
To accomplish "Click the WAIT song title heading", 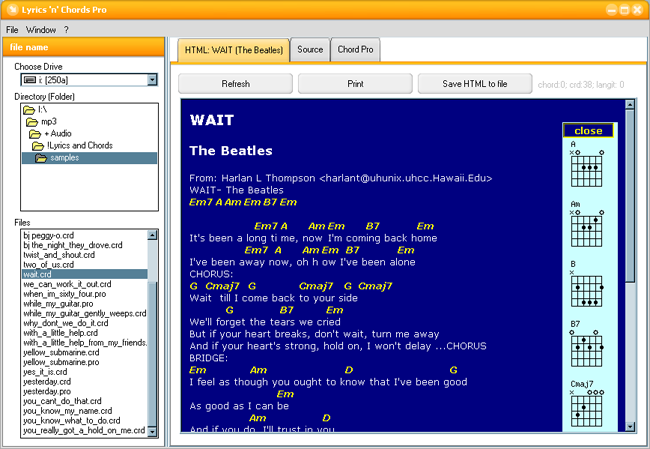I will 212,120.
